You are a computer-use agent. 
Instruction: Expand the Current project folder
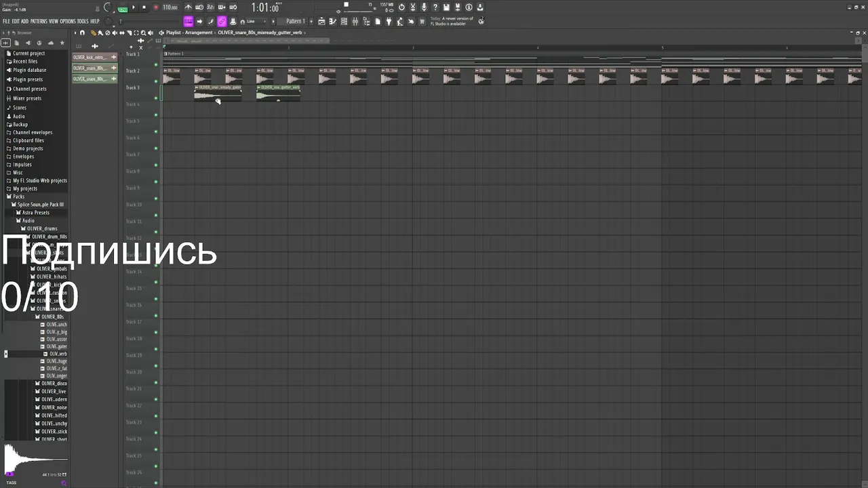[x=26, y=53]
